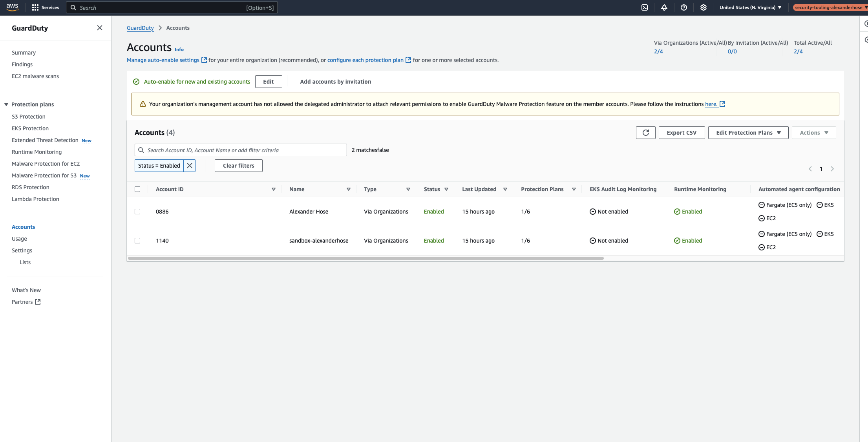Viewport: 868px width, 442px height.
Task: Select checkbox for account 1140
Action: (137, 241)
